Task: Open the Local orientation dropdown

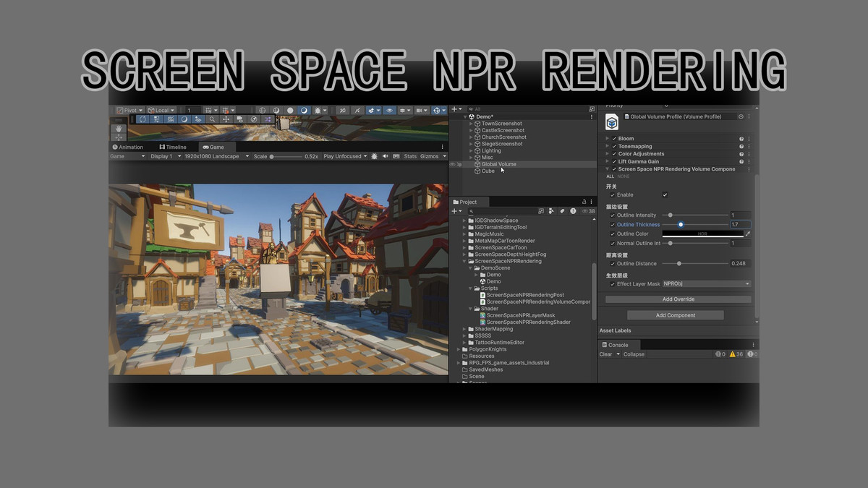Action: tap(161, 111)
